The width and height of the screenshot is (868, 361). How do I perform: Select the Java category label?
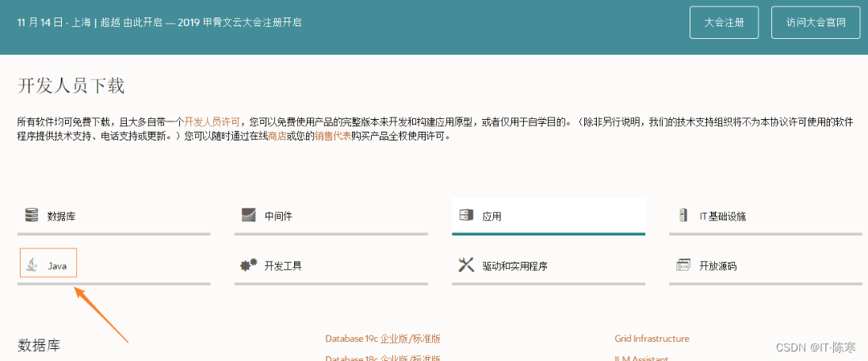[57, 267]
